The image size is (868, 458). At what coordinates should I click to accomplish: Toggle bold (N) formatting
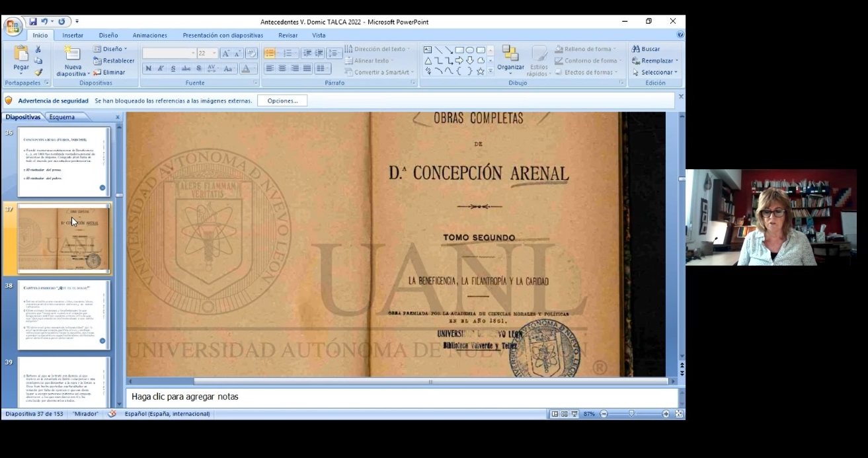click(x=148, y=69)
